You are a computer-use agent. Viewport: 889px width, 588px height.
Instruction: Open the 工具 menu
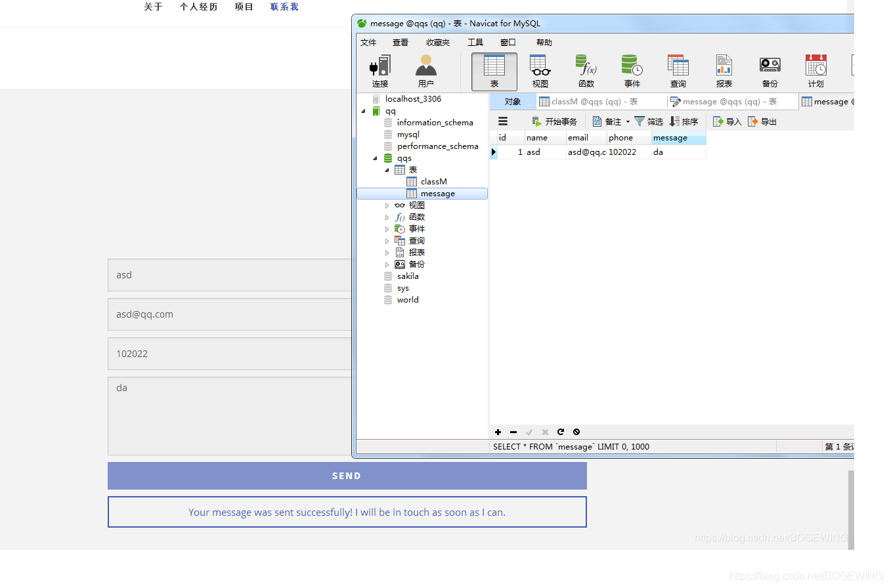[475, 42]
